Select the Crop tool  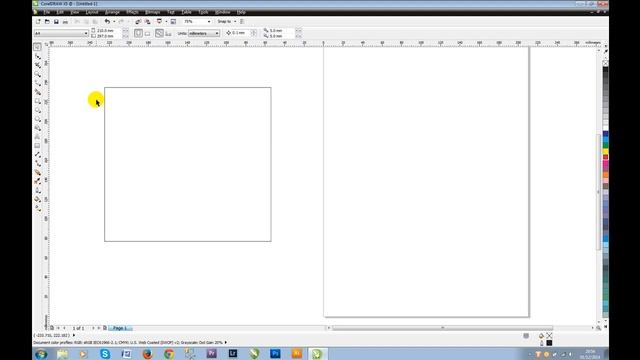click(x=38, y=65)
